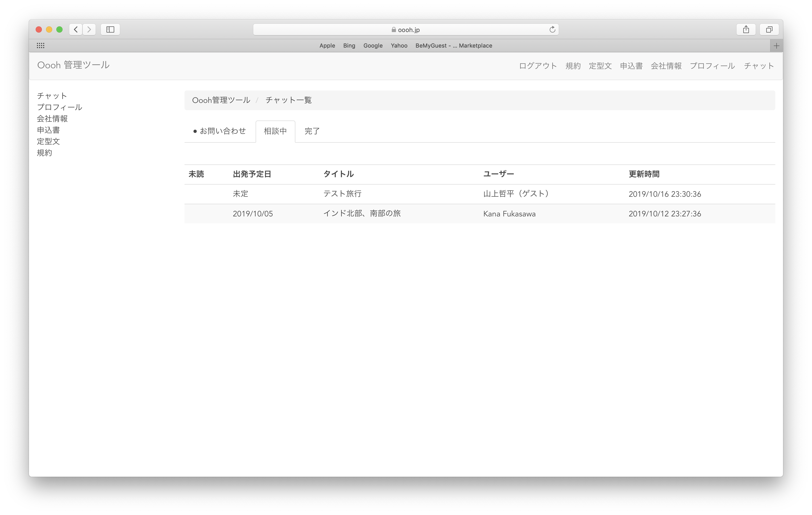Click Oooh管理ツール breadcrumb link
The width and height of the screenshot is (812, 515).
[x=221, y=100]
